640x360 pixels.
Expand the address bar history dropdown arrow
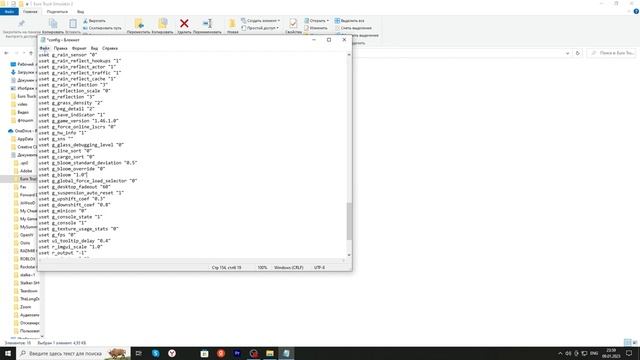567,53
